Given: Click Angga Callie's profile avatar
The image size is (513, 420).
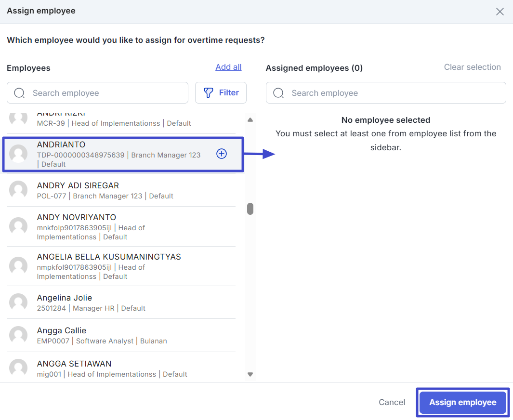Looking at the screenshot, I should [x=18, y=335].
